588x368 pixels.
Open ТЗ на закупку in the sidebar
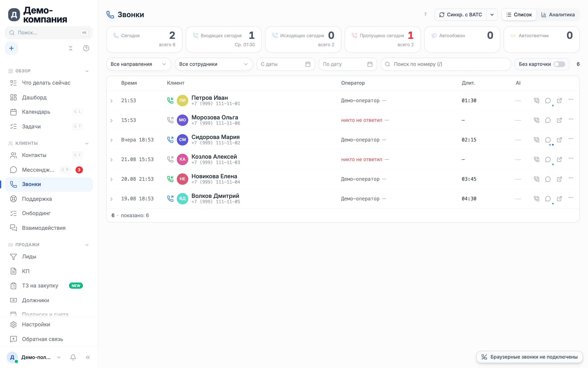point(49,285)
